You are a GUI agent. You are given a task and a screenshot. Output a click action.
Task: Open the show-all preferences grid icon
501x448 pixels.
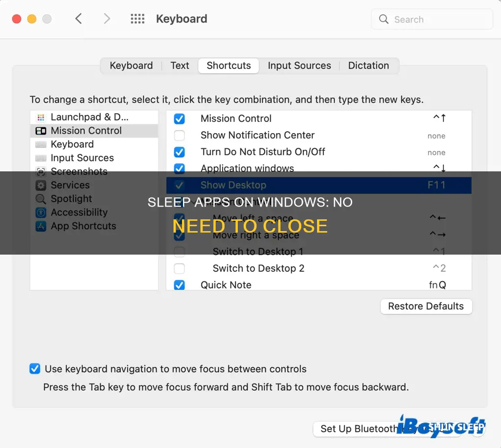click(x=137, y=19)
